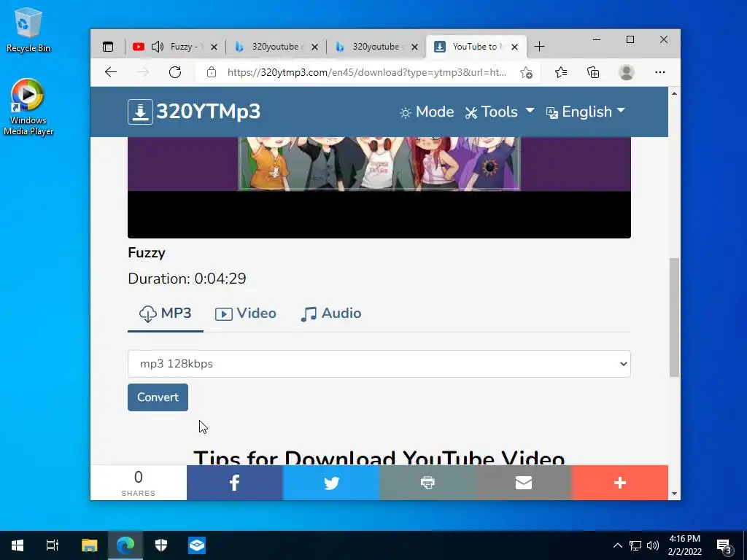
Task: Open Task View on taskbar
Action: tap(53, 545)
